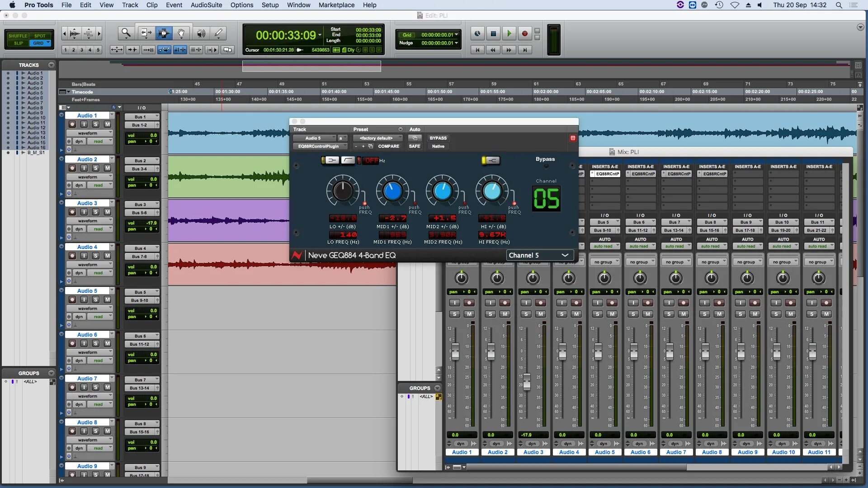The height and width of the screenshot is (488, 868).
Task: Open EQ88RControlPlugin selector dropdown
Action: coord(321,146)
